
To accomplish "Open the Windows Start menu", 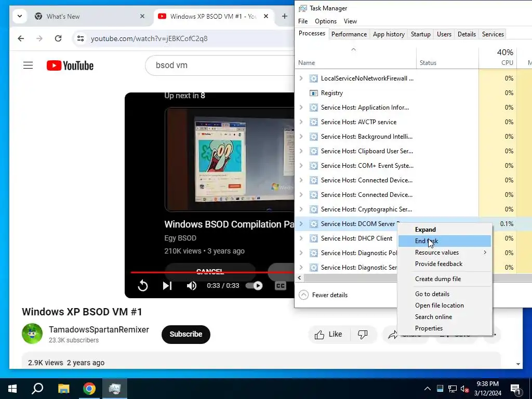I will [x=12, y=389].
